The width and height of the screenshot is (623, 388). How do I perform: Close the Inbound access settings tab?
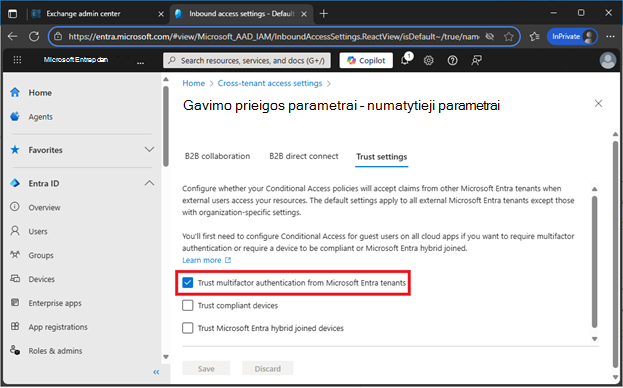coord(304,14)
